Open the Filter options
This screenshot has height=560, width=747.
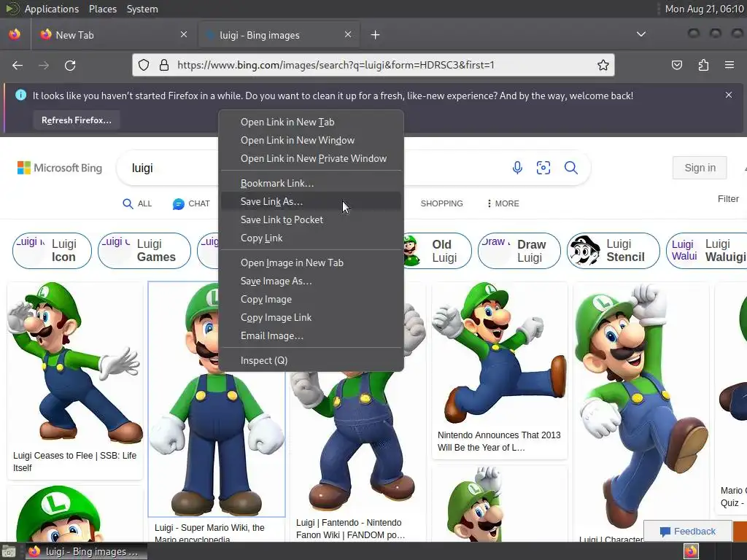pos(728,198)
